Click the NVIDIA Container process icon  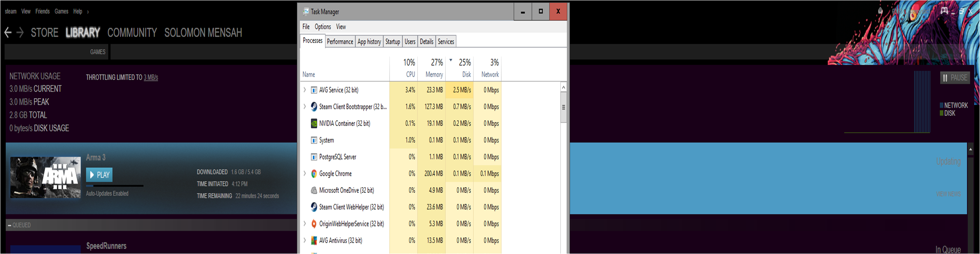[x=314, y=123]
